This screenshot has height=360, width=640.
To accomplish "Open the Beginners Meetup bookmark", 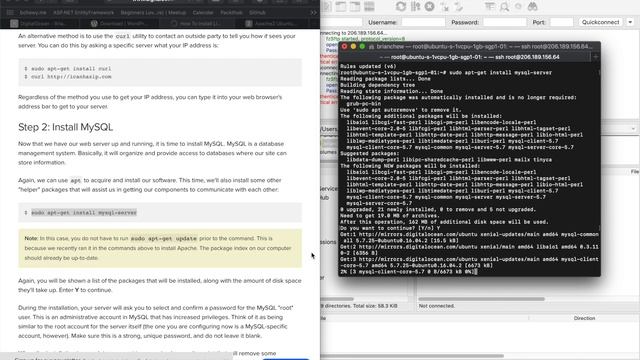I will click(x=153, y=13).
